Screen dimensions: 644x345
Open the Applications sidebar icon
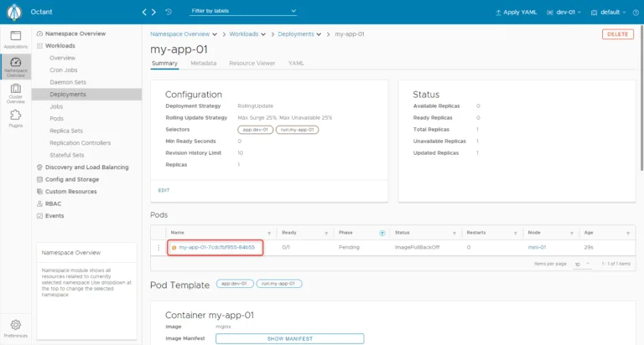[16, 39]
